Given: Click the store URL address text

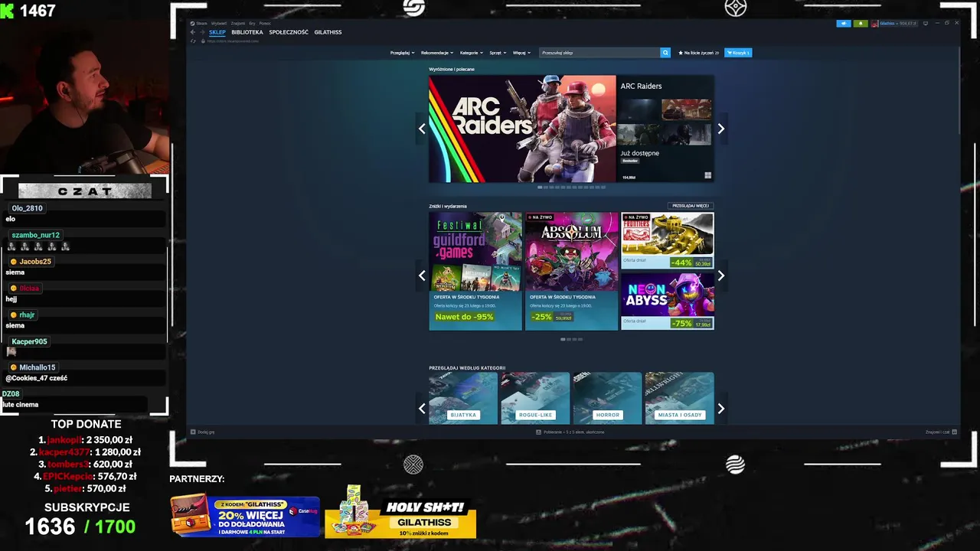Looking at the screenshot, I should (x=233, y=41).
